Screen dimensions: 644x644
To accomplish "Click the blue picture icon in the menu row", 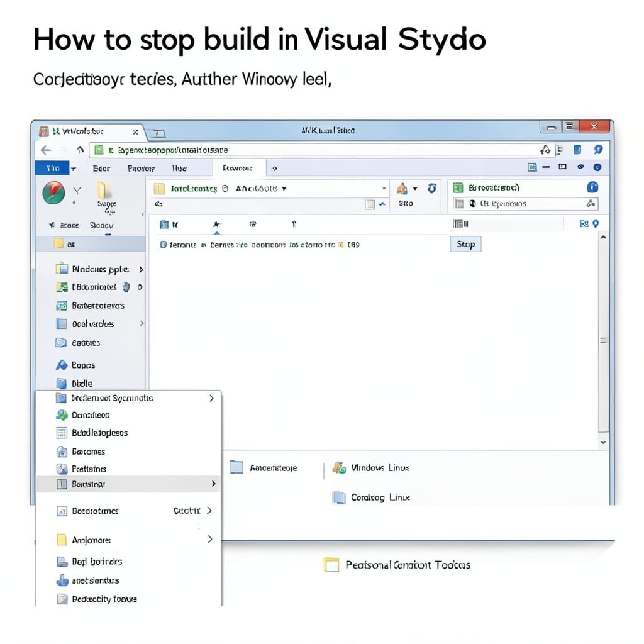I will click(532, 167).
